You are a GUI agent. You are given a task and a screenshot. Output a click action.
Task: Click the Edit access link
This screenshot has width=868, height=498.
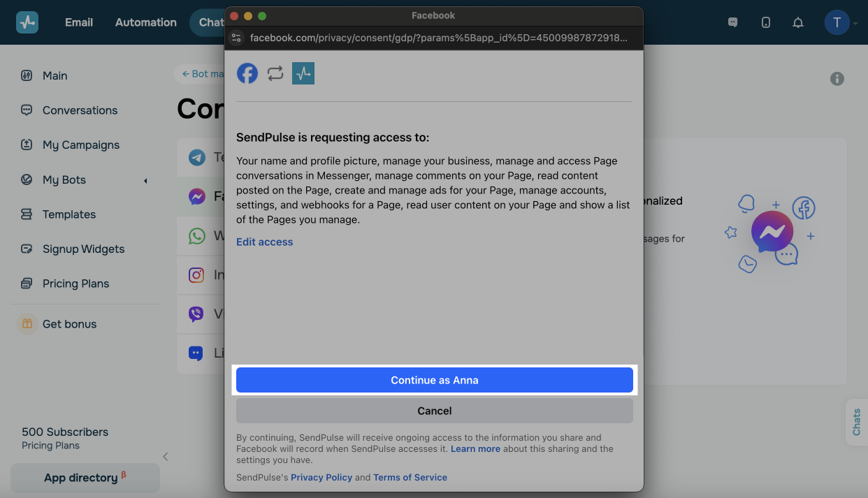pyautogui.click(x=264, y=242)
